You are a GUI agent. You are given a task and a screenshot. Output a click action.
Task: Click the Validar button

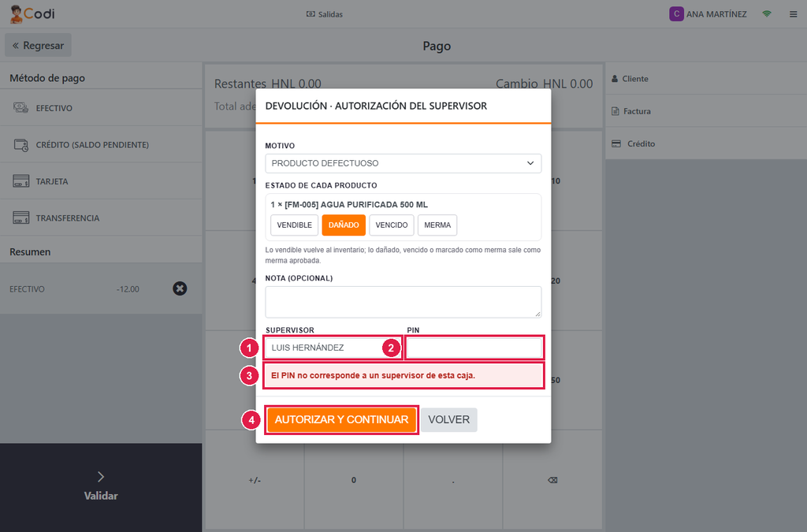pos(101,487)
